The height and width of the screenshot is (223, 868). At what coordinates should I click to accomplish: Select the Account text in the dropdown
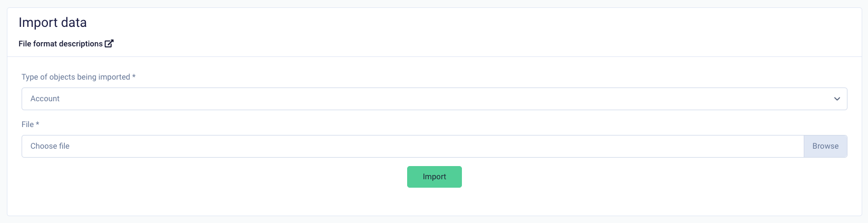tap(45, 99)
